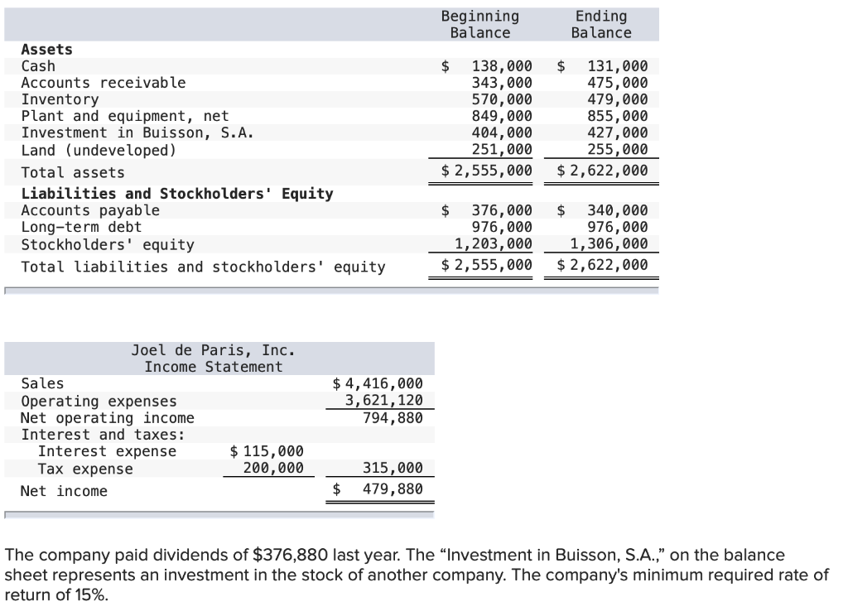The image size is (848, 616).
Task: Click the Liabilities and Stockholders' Equity heading
Action: pos(177,194)
